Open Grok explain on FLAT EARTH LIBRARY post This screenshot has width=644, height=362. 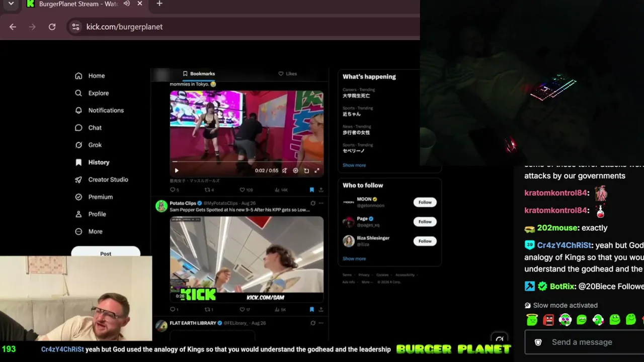click(x=313, y=323)
